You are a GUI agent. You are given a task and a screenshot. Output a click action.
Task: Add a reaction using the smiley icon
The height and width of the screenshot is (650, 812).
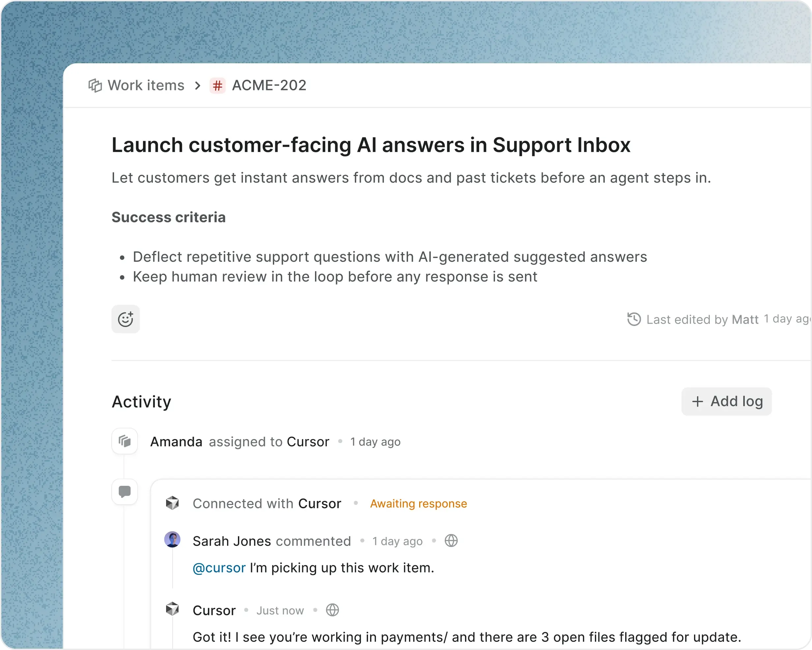pos(126,319)
